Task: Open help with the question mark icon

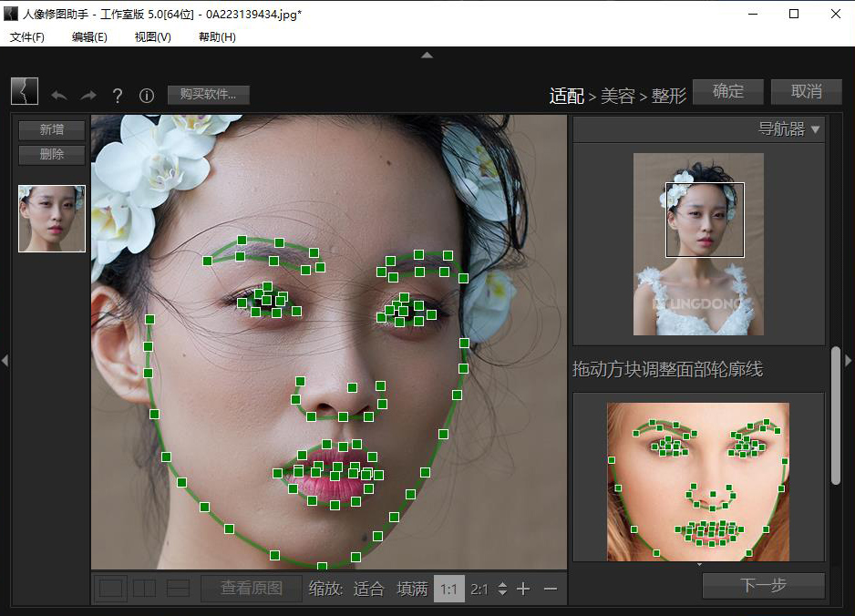Action: point(118,95)
